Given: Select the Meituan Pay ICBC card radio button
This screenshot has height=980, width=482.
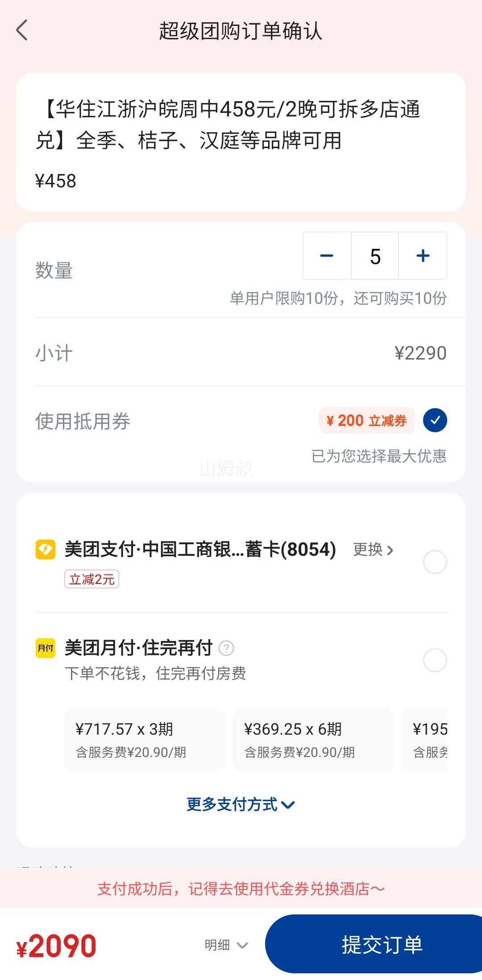Looking at the screenshot, I should pyautogui.click(x=435, y=562).
